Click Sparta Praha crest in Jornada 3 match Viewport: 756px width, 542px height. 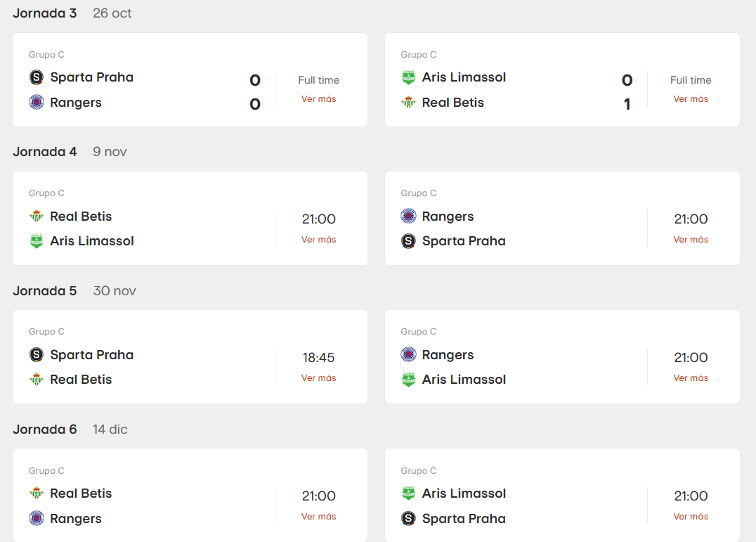tap(37, 77)
